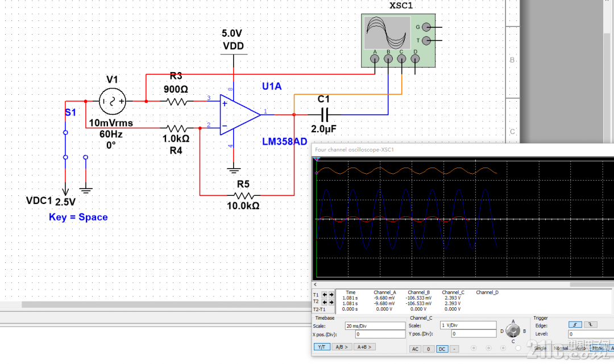This screenshot has width=614, height=364.
Task: Move T2 cursor left with arrow
Action: click(324, 302)
